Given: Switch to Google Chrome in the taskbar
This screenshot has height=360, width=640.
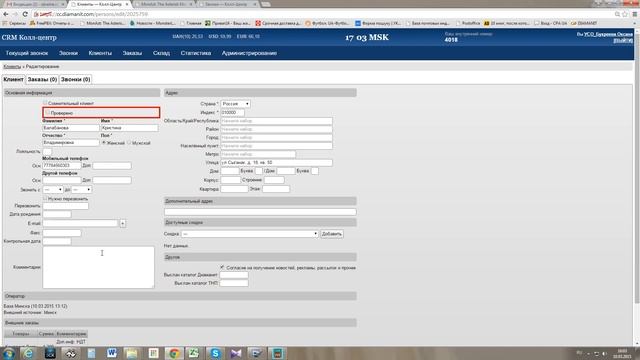Looking at the screenshot, I should point(174,353).
